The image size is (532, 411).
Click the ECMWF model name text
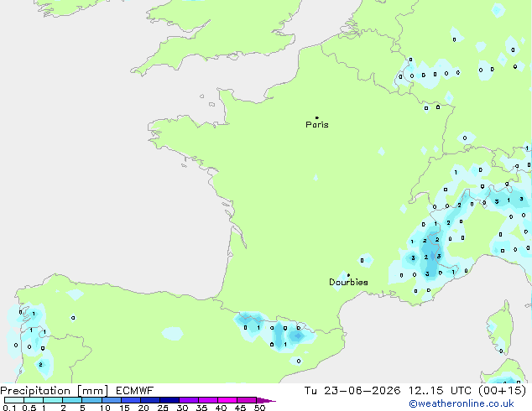135,391
